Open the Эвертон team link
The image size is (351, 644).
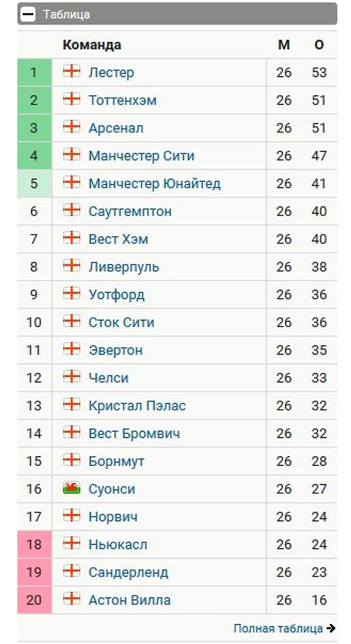[x=115, y=350]
